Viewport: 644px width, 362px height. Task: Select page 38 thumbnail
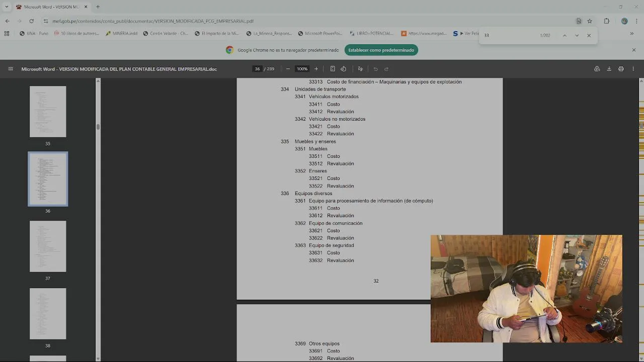[x=48, y=314]
